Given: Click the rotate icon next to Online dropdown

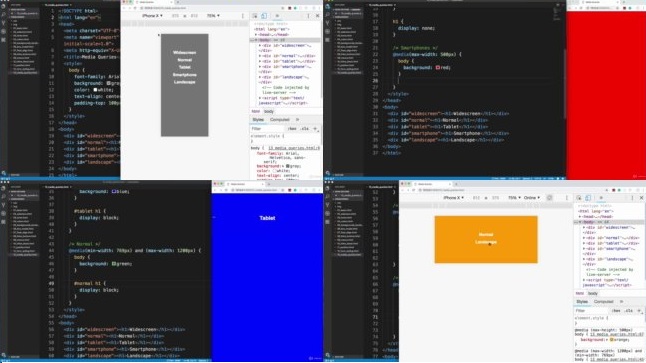Looking at the screenshot, I should pos(549,198).
